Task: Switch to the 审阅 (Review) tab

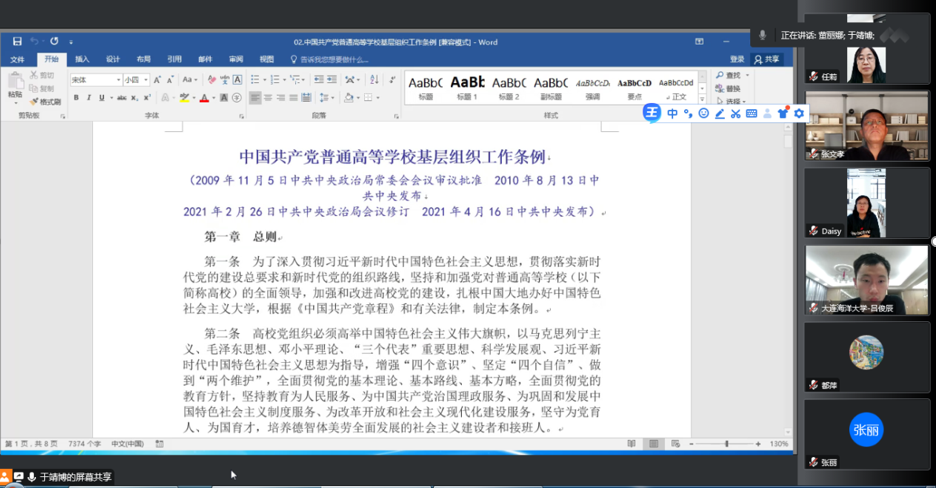Action: point(236,59)
